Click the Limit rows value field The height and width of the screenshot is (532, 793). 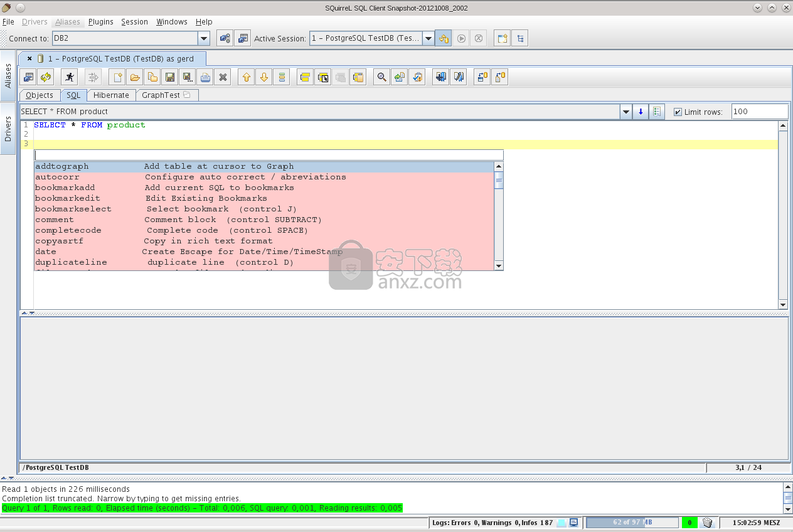pos(760,112)
